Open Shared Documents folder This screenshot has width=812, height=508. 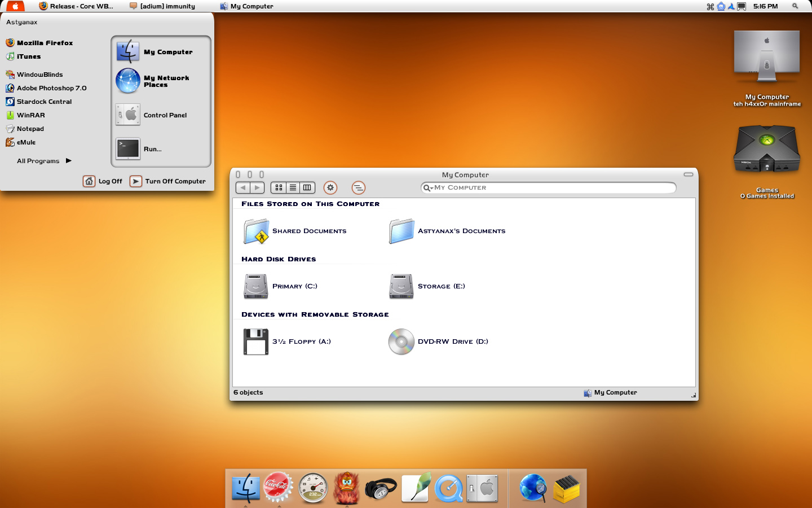(256, 231)
